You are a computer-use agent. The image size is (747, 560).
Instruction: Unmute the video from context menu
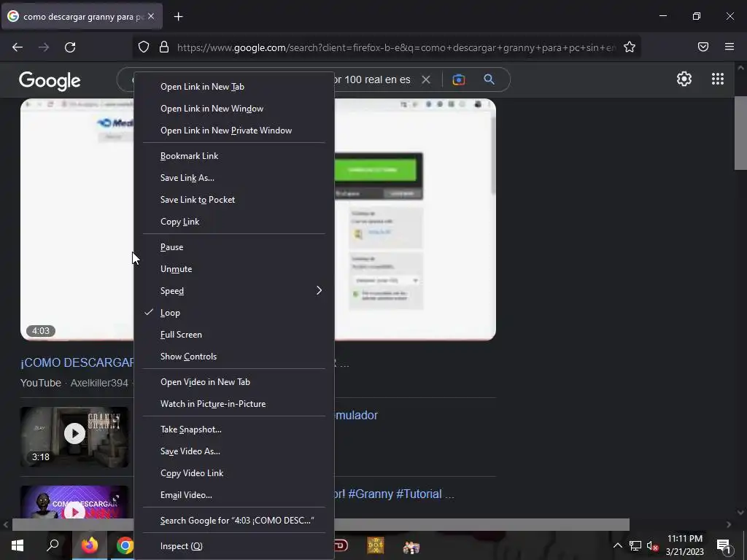tap(234, 269)
